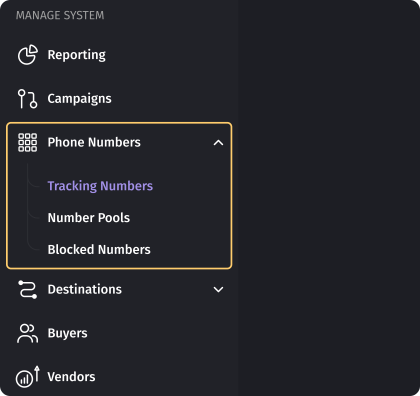This screenshot has width=420, height=396.
Task: Open Reporting via its pie chart icon
Action: point(28,55)
